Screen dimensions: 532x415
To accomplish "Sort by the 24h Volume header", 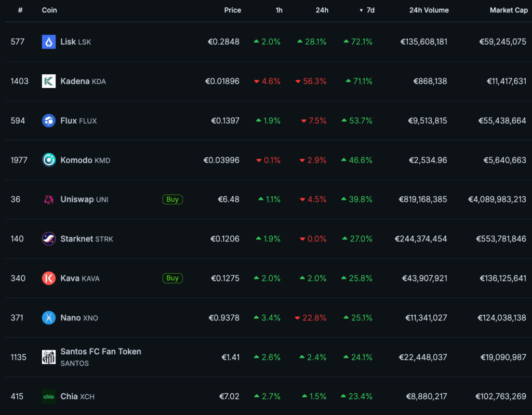I will point(429,10).
